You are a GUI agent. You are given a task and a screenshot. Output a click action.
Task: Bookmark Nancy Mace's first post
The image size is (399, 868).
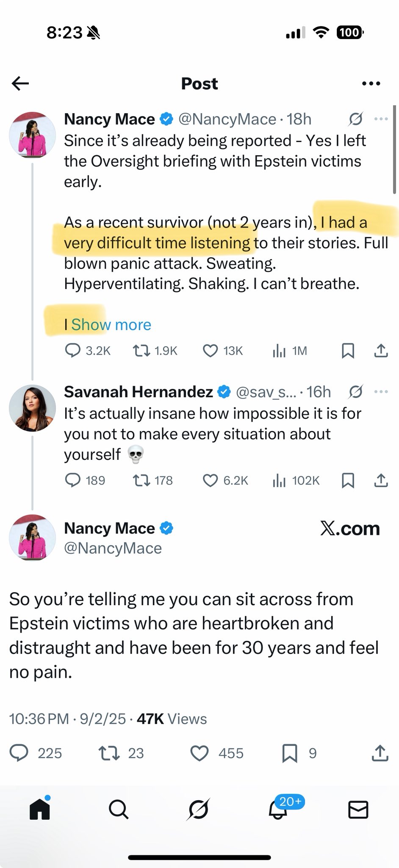[348, 351]
